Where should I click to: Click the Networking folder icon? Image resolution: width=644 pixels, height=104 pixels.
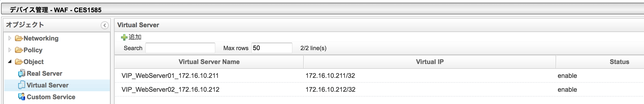click(19, 38)
